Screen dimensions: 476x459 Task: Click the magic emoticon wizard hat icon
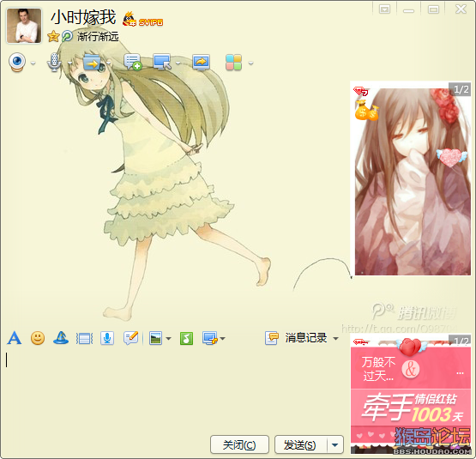click(x=61, y=338)
